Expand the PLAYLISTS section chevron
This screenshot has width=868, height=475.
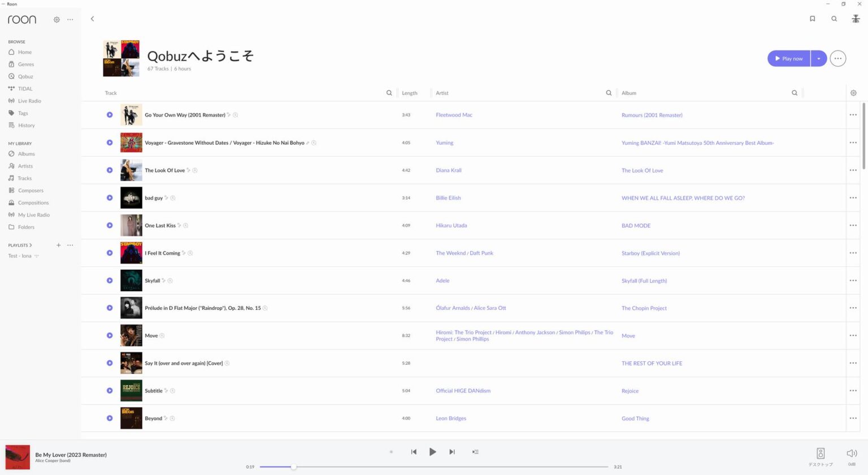[31, 245]
